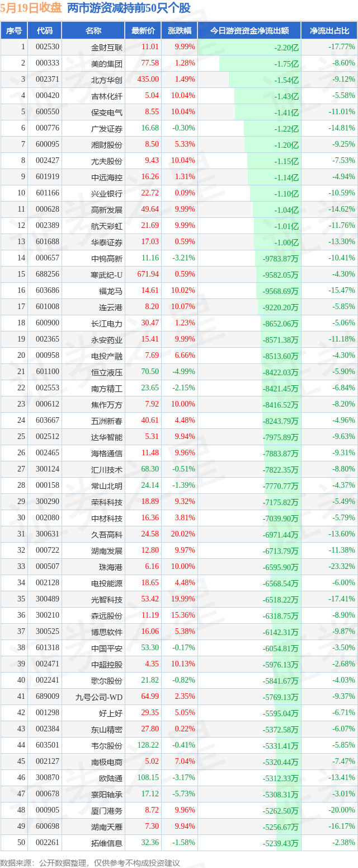The height and width of the screenshot is (868, 358).
Task: Click stock name 达华智能
Action: coord(107,437)
